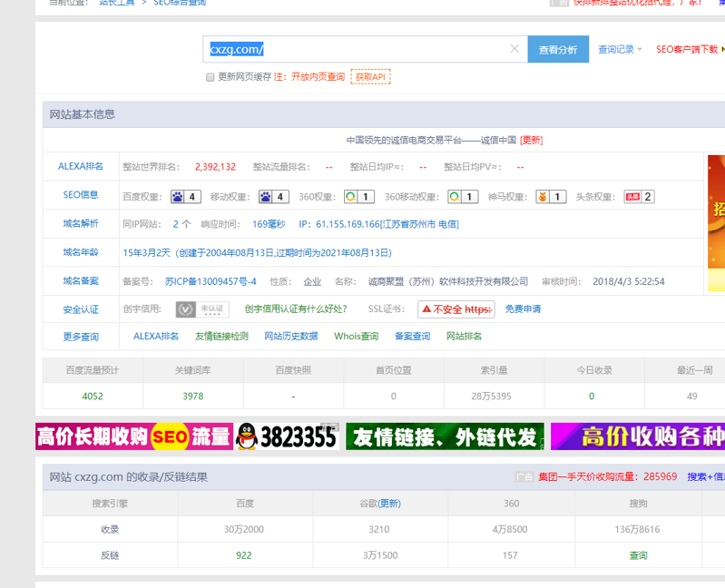Open the 域名备案 row label
Screen dimensions: 725x588
pos(81,281)
